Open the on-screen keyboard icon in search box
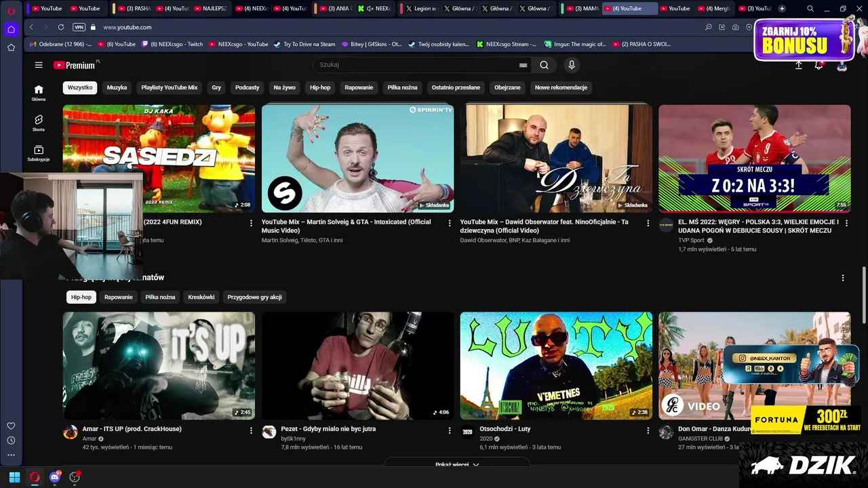 click(523, 65)
